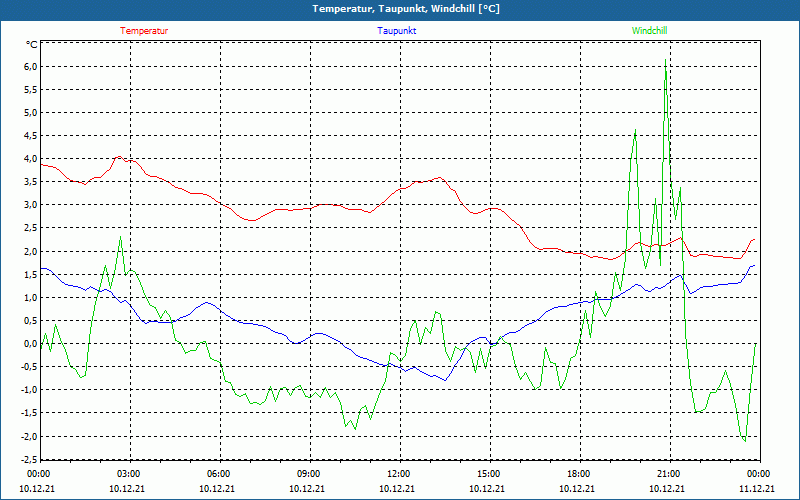
Task: Click the '09:00' time axis label
Action: tap(308, 473)
